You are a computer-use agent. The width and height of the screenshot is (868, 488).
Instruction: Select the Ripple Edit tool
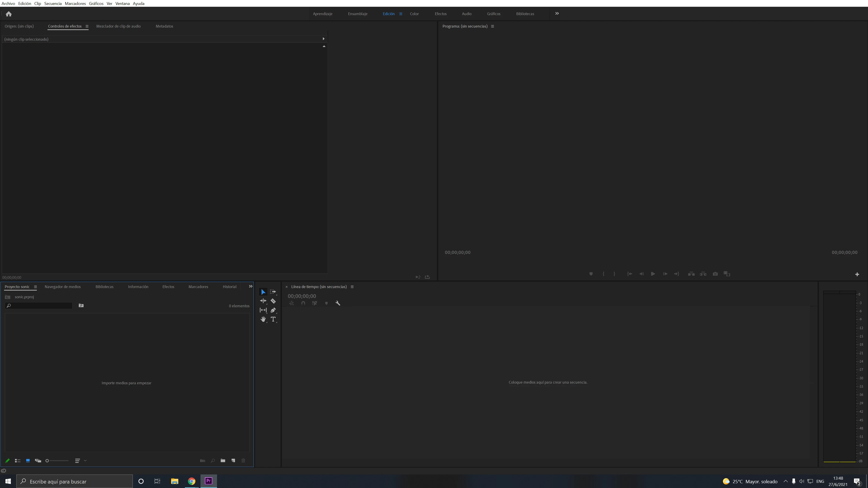263,301
